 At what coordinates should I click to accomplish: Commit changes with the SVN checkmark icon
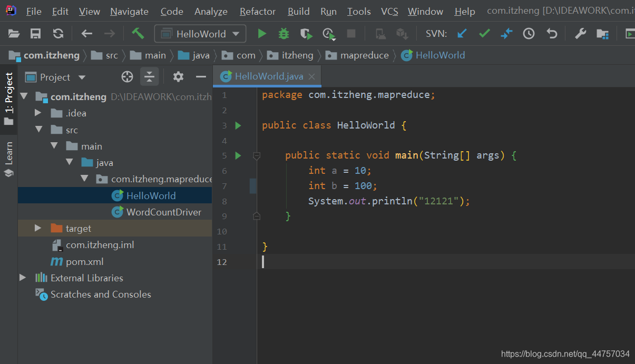(484, 34)
